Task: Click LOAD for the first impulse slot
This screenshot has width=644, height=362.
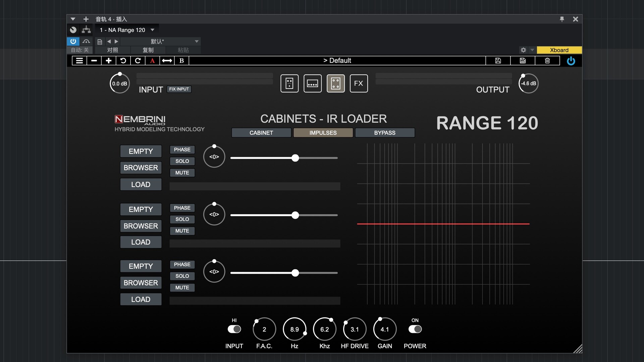Action: 141,184
